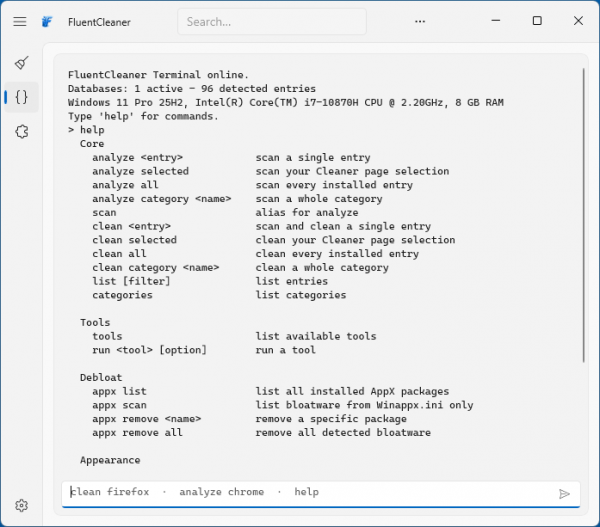Open the hamburger navigation menu
600x527 pixels.
click(20, 22)
